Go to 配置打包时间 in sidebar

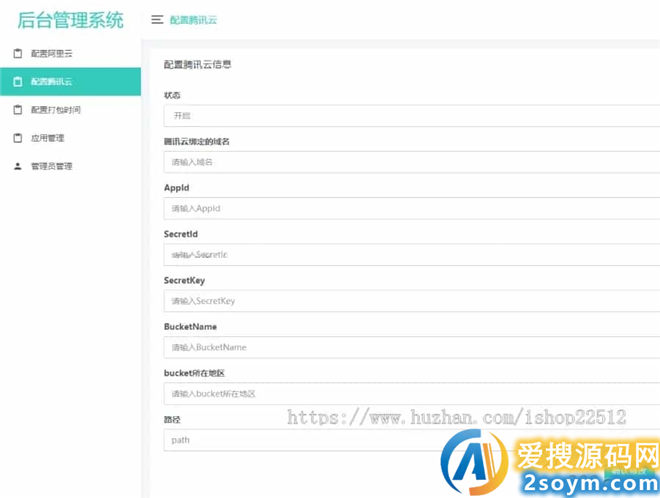coord(70,110)
